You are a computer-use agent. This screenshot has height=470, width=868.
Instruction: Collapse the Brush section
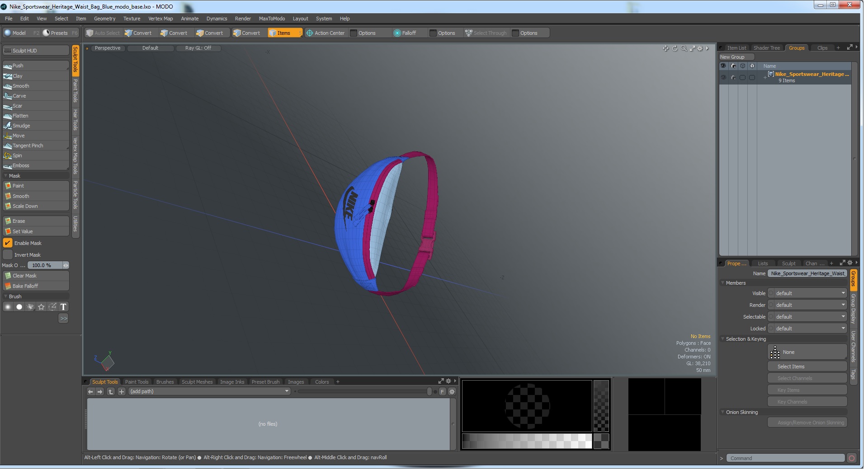click(6, 296)
